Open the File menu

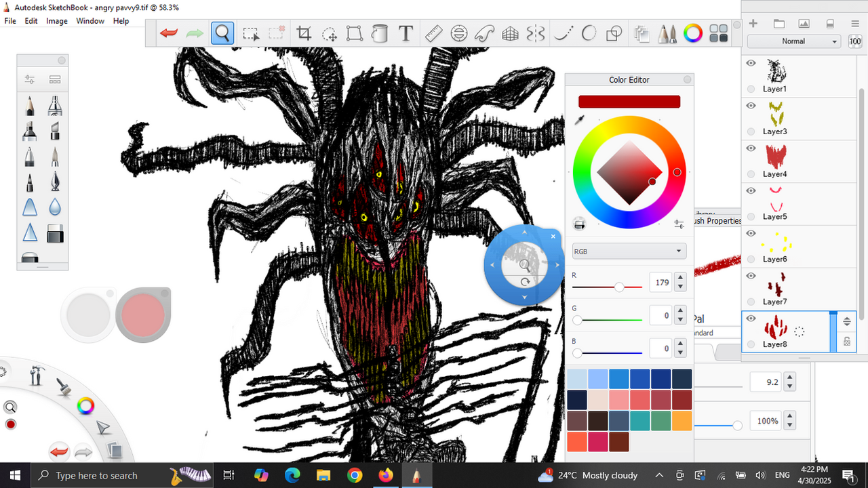pyautogui.click(x=10, y=21)
